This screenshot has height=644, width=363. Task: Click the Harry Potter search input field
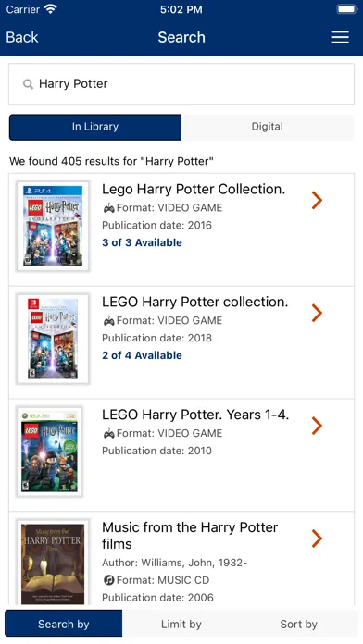181,84
